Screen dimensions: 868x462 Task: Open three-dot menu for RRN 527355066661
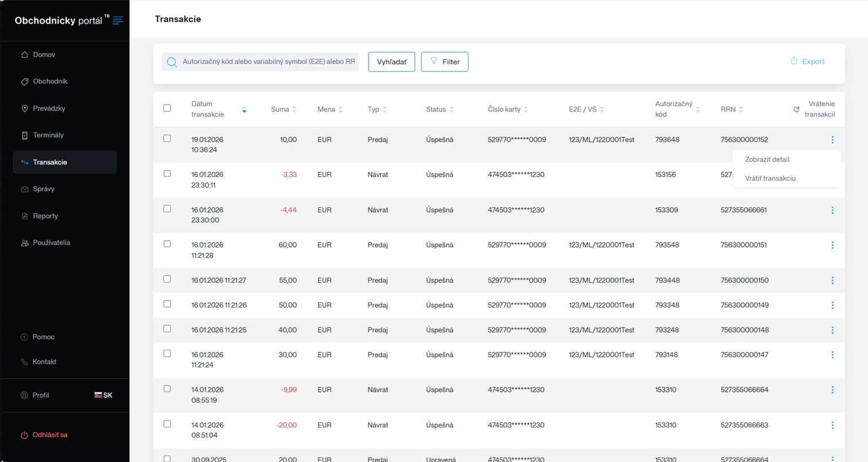832,210
